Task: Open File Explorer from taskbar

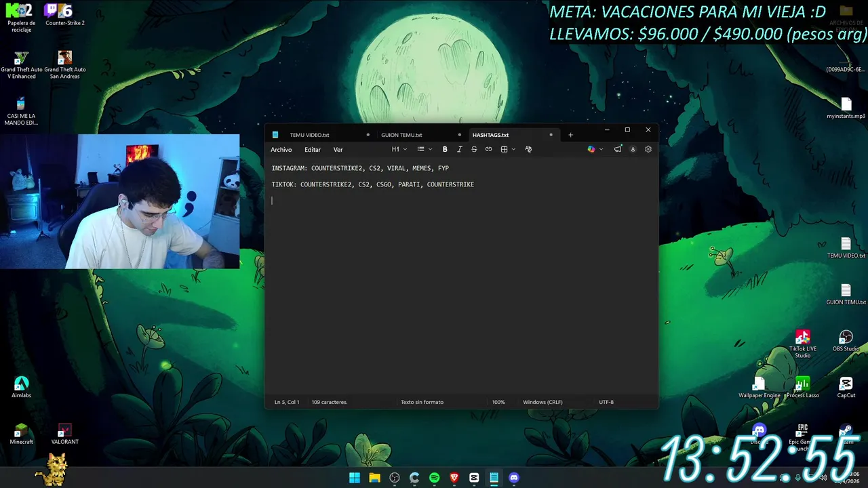Action: 374,478
